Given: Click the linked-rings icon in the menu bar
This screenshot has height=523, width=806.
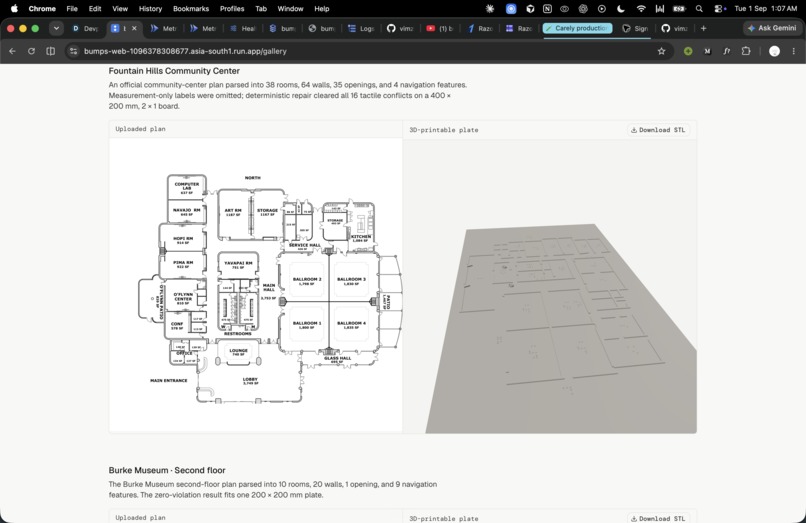Looking at the screenshot, I should tap(564, 9).
